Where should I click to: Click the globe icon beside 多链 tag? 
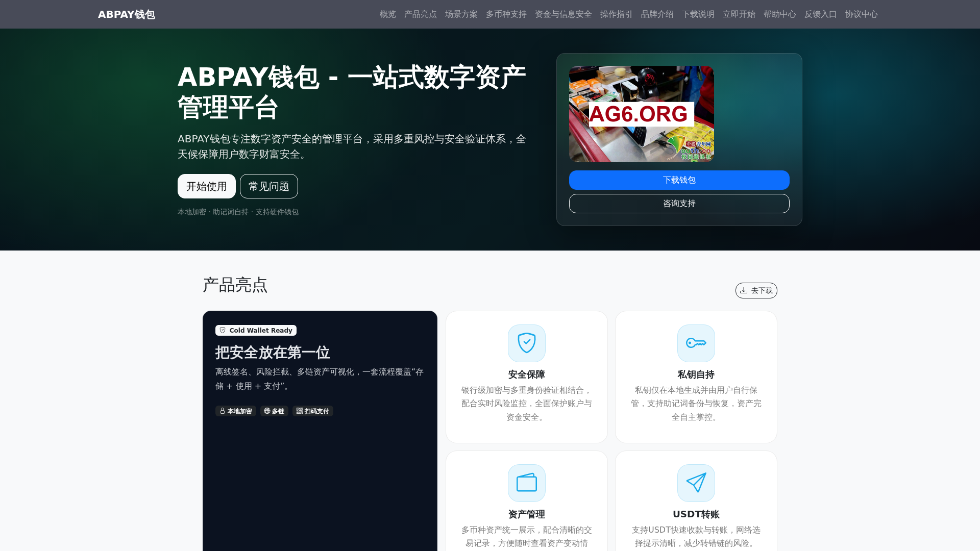(x=267, y=411)
